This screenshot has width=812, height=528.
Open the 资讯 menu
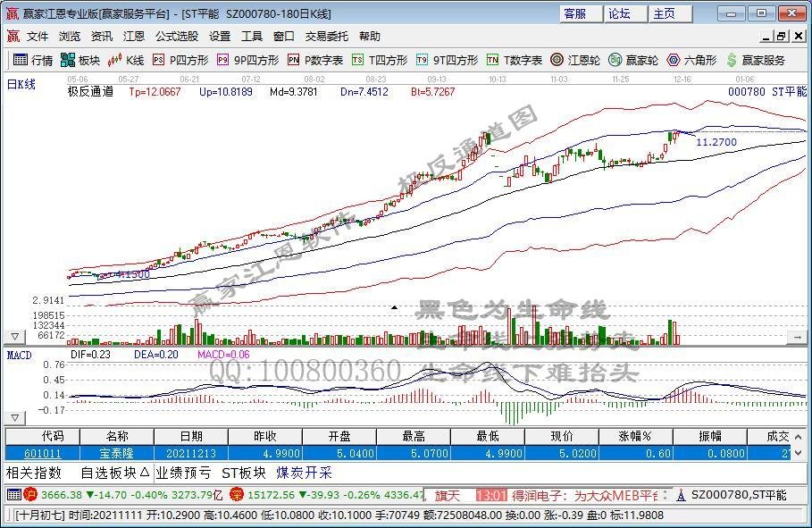point(102,37)
